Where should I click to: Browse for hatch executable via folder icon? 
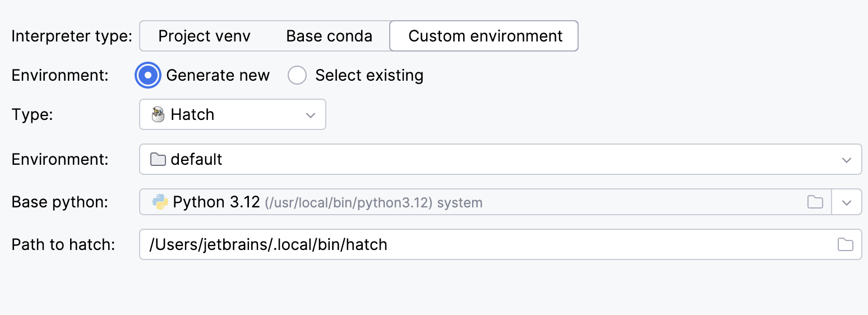845,244
